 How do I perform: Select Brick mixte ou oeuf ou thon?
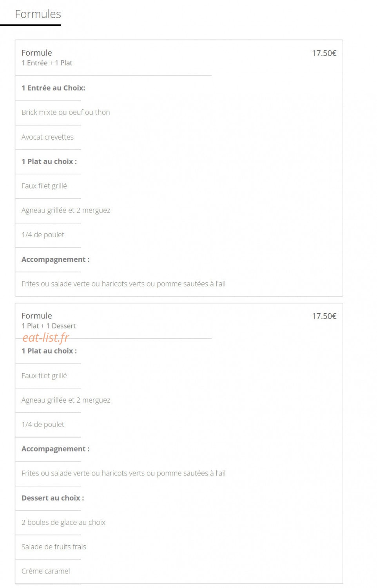(x=66, y=113)
